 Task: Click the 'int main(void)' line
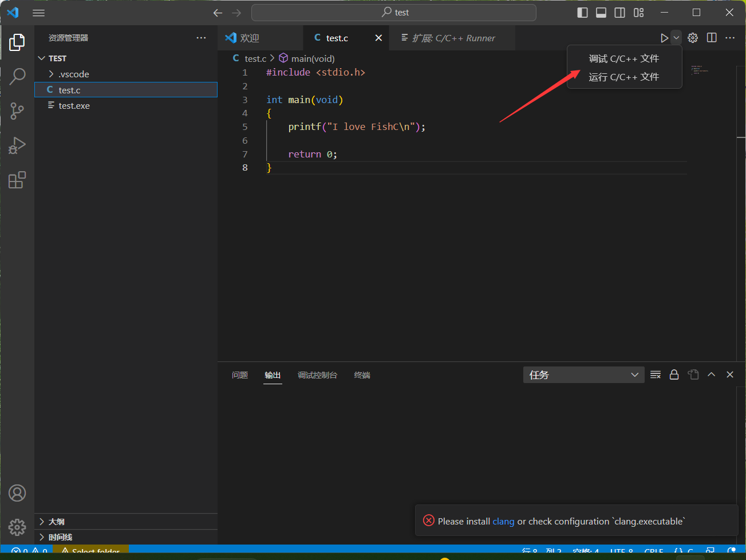305,100
